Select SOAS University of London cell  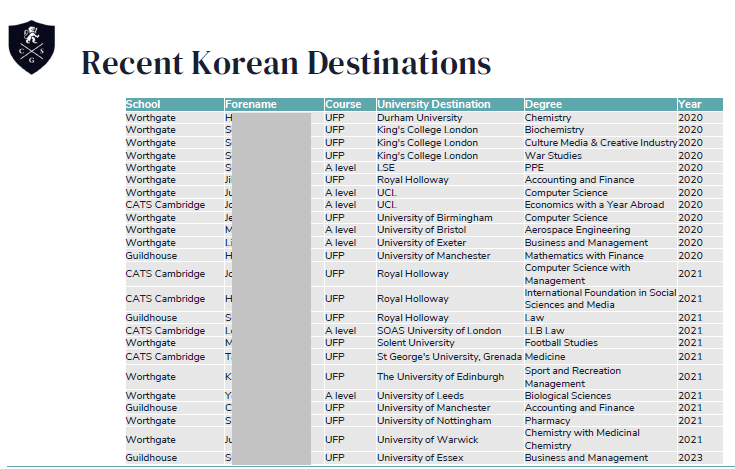(450, 331)
